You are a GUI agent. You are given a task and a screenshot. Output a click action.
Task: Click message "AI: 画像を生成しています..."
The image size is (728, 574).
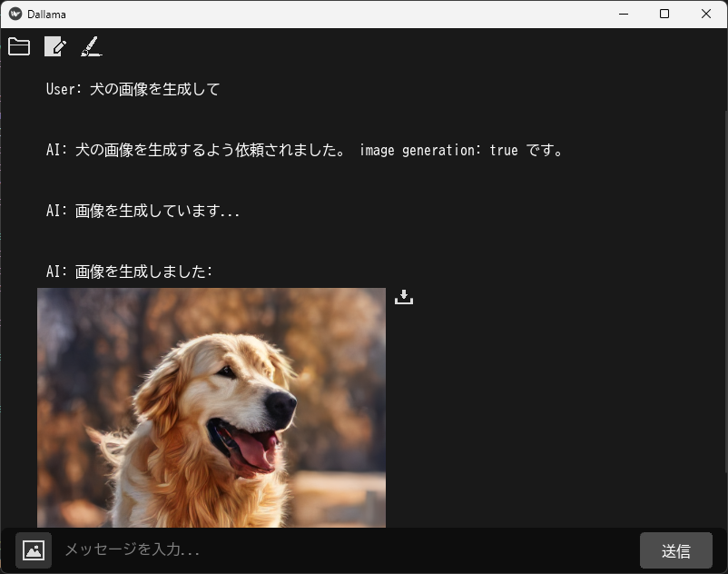143,211
